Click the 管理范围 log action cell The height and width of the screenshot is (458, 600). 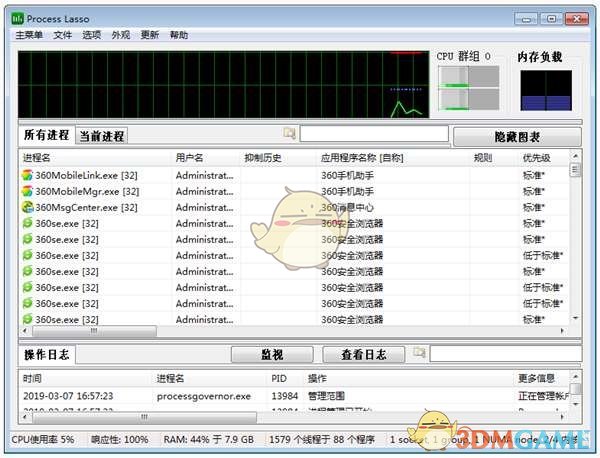click(326, 396)
